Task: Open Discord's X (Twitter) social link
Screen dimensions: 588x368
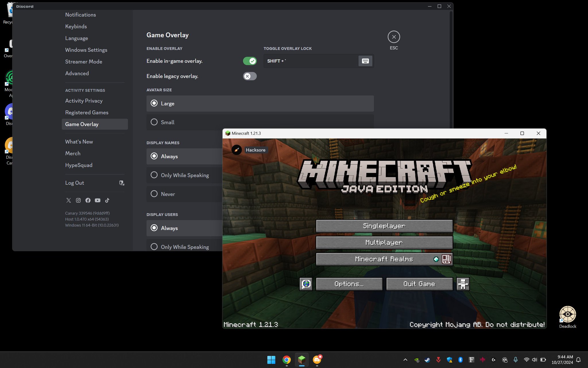Action: [69, 200]
